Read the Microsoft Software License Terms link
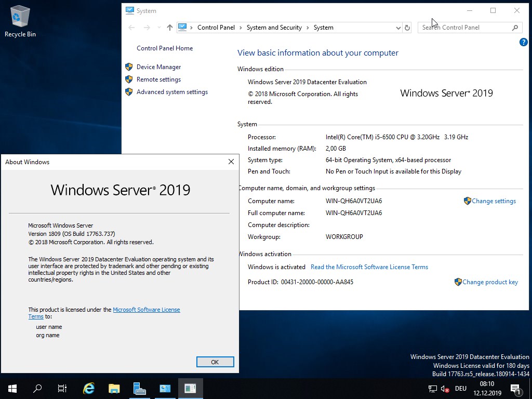 click(369, 267)
